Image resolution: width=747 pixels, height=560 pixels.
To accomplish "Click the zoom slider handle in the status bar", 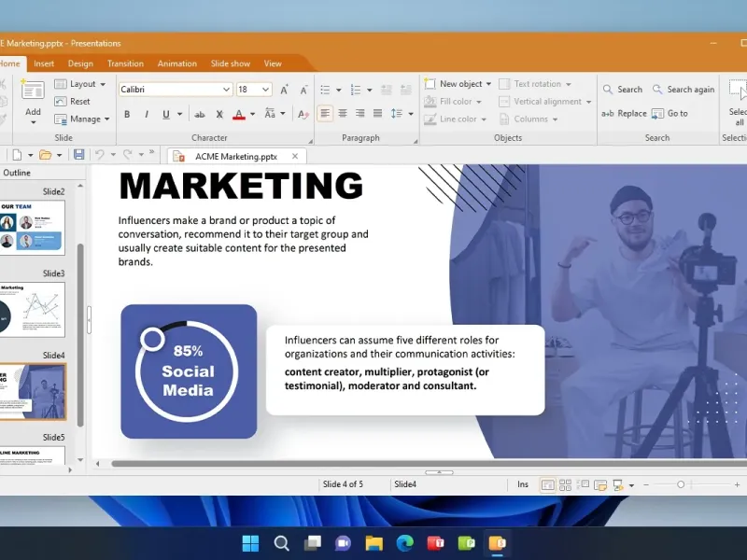I will click(681, 484).
